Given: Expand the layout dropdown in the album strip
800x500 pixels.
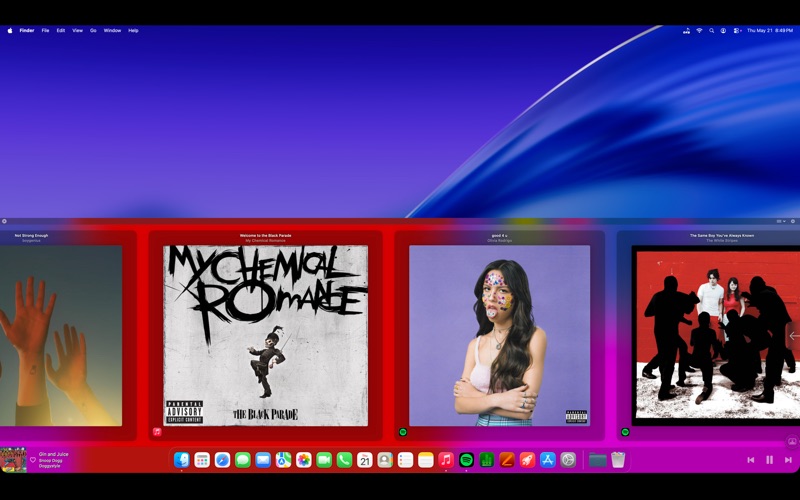Looking at the screenshot, I should click(x=781, y=221).
